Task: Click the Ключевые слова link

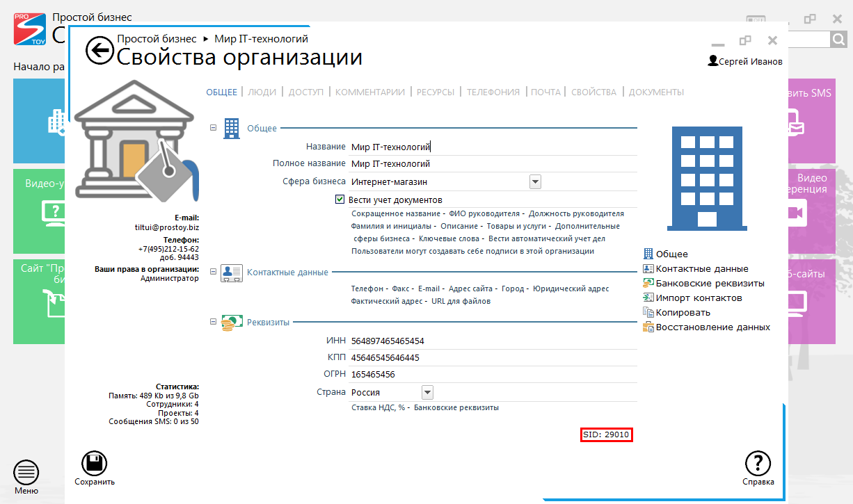Action: (449, 238)
